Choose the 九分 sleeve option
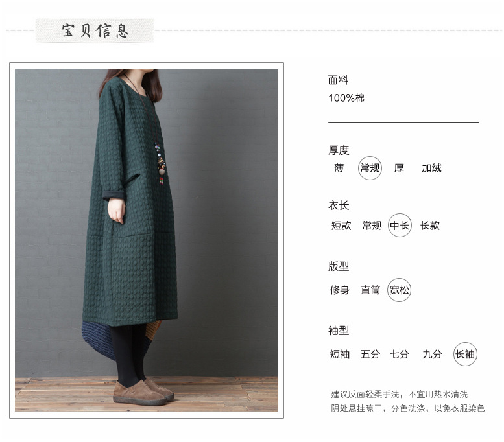This screenshot has height=442, width=504. pos(432,355)
